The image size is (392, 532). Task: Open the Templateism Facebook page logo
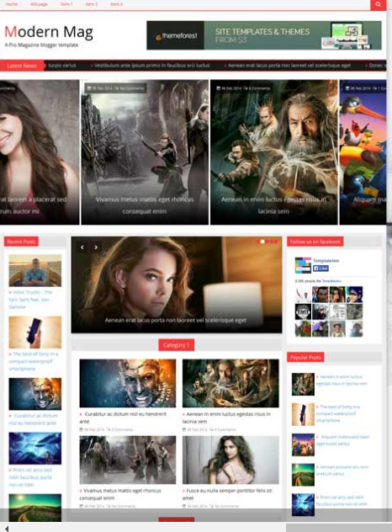click(303, 265)
